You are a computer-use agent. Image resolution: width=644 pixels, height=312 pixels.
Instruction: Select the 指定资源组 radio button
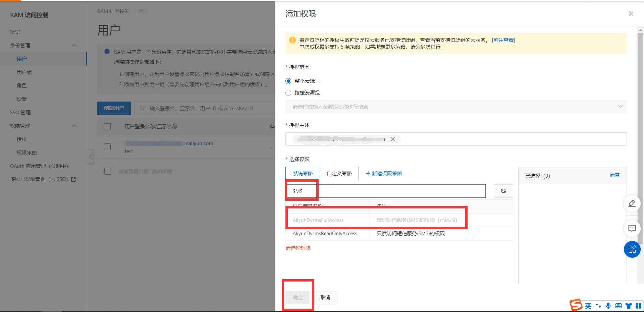(288, 93)
